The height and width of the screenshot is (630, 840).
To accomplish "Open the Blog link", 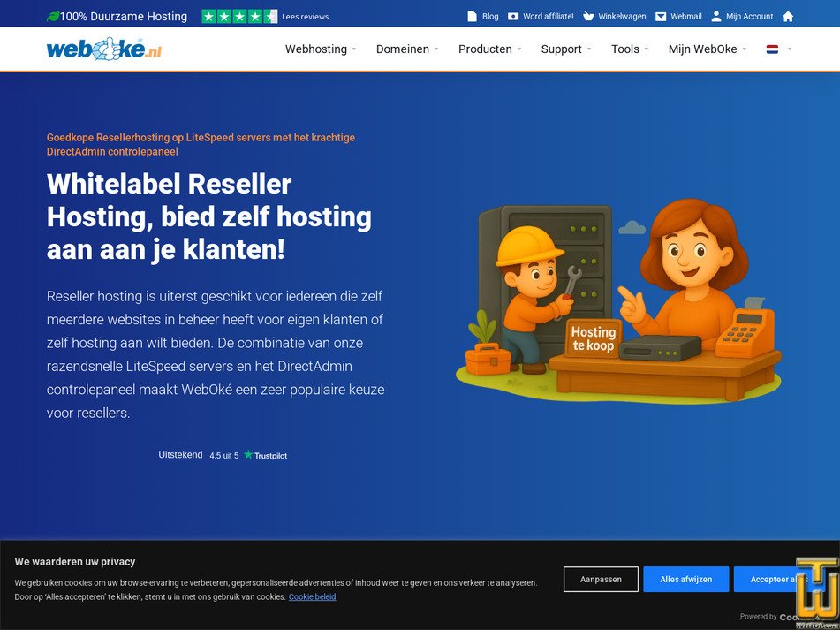I will (490, 17).
